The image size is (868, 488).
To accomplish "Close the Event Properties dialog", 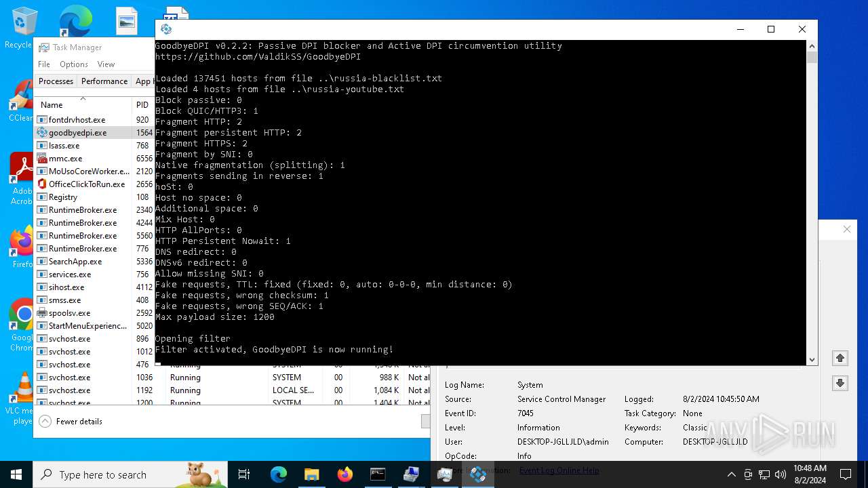I will click(846, 229).
